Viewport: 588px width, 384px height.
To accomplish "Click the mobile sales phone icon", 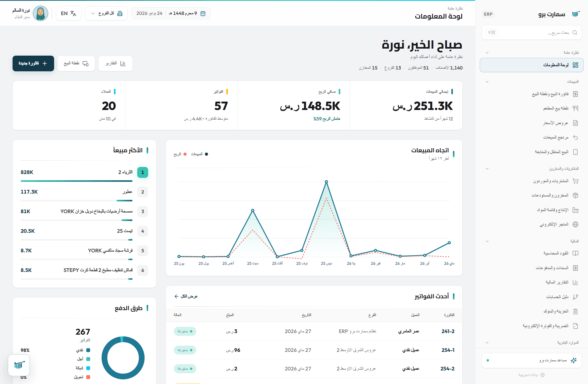I will (575, 152).
